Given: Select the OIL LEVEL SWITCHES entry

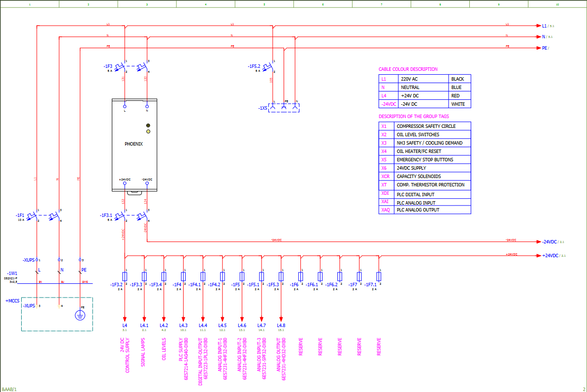Looking at the screenshot, I should point(418,135).
